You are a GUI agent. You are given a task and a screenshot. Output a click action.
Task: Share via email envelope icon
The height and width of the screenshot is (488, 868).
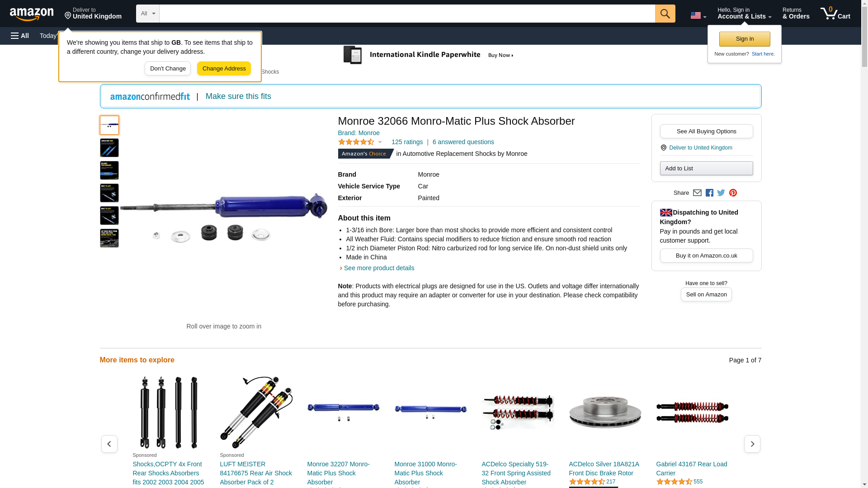697,193
